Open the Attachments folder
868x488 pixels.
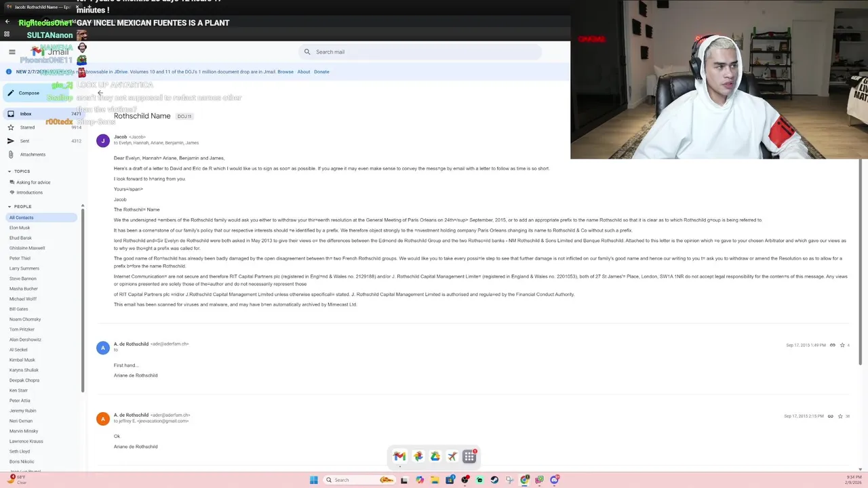click(x=42, y=155)
